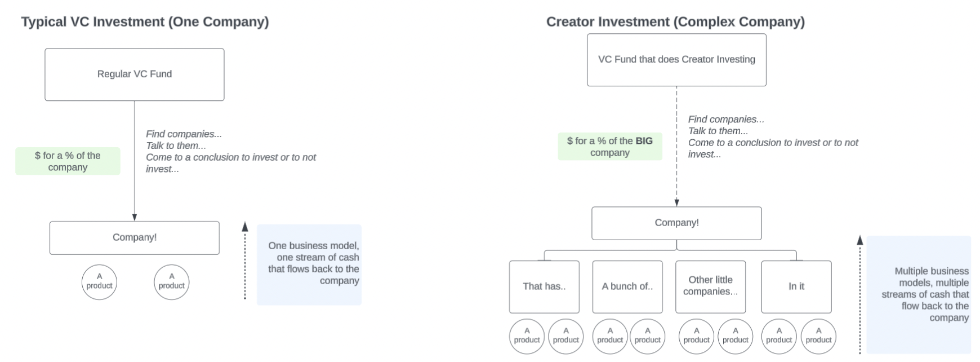Viewport: 980px width, 362px height.
Task: Click the 'Typical VC Investment (One Company)' heading
Action: (x=145, y=22)
